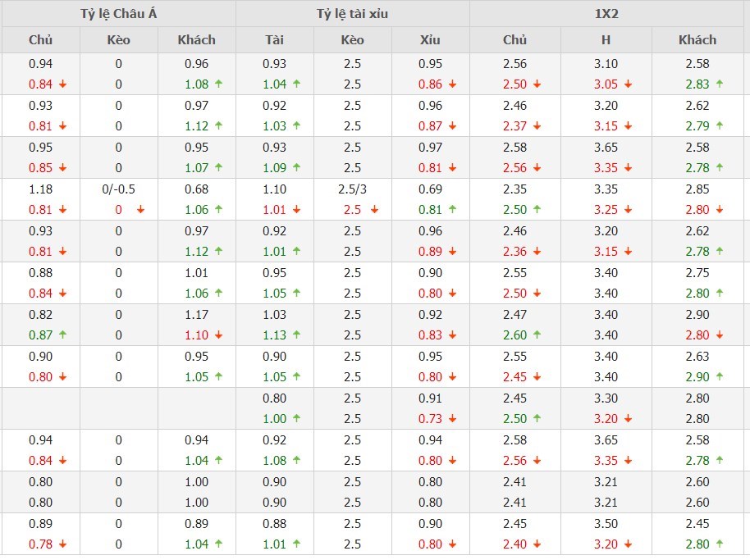Click the green up arrow beside 2.83
The width and height of the screenshot is (750, 560).
(x=720, y=84)
